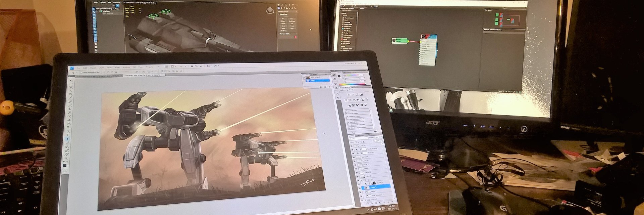Open the Overlay blend mode dropdown

click(x=359, y=138)
